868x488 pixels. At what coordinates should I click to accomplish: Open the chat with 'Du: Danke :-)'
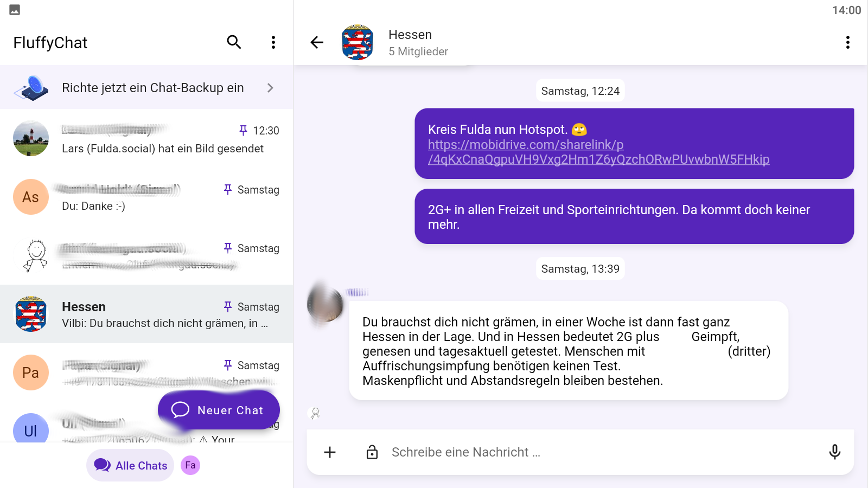(x=146, y=197)
